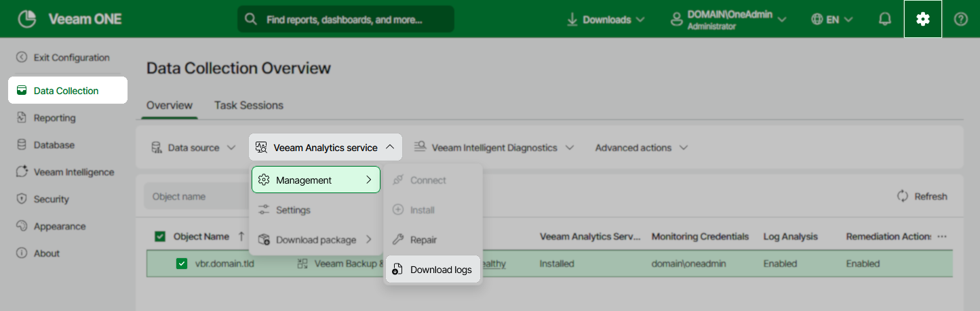The image size is (980, 311).
Task: Focus the Find reports search field
Action: (346, 20)
